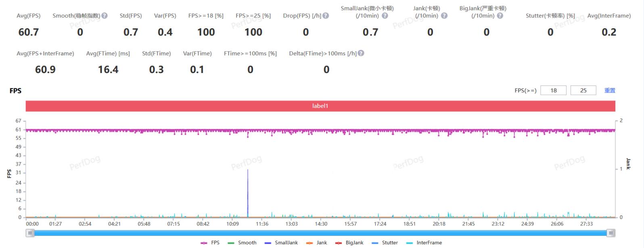
Task: Click right handle of timeline range slider
Action: click(x=611, y=233)
